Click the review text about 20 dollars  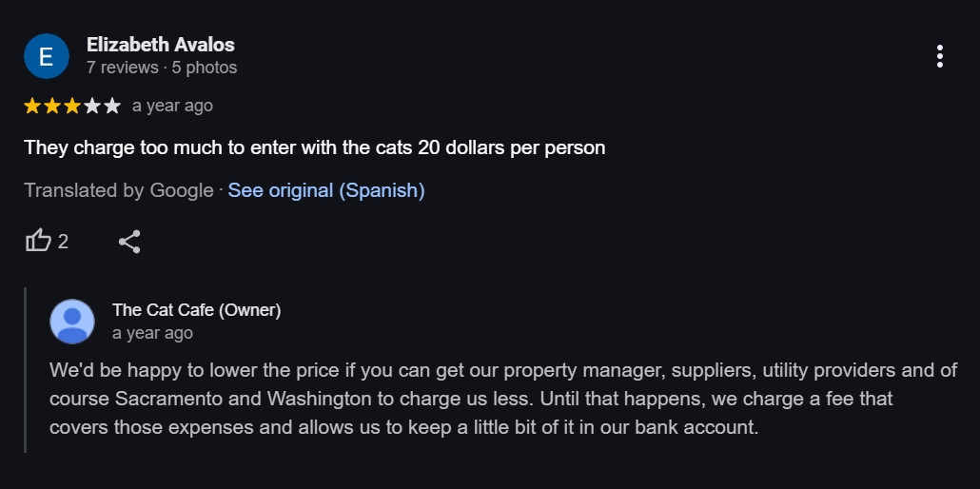point(314,148)
